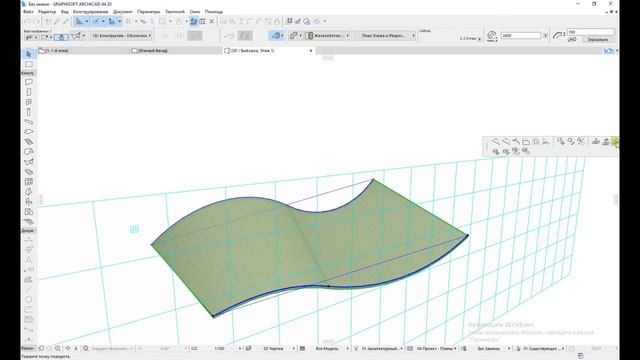Toggle the third highlighted snap option button

(111, 21)
